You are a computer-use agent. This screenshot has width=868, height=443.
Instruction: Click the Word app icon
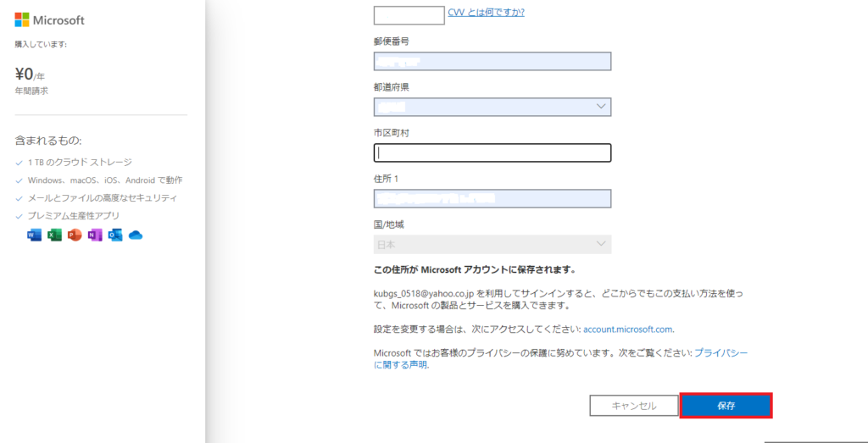point(34,235)
